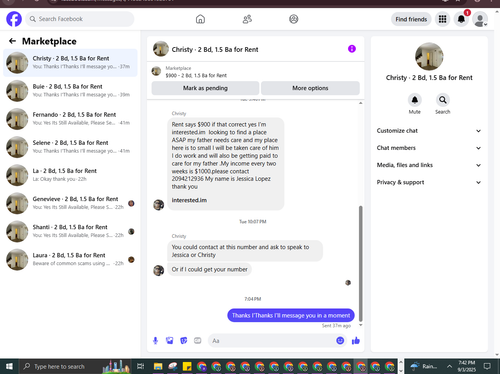Open the account profile menu
Screen dimensions: 500x374
480,19
